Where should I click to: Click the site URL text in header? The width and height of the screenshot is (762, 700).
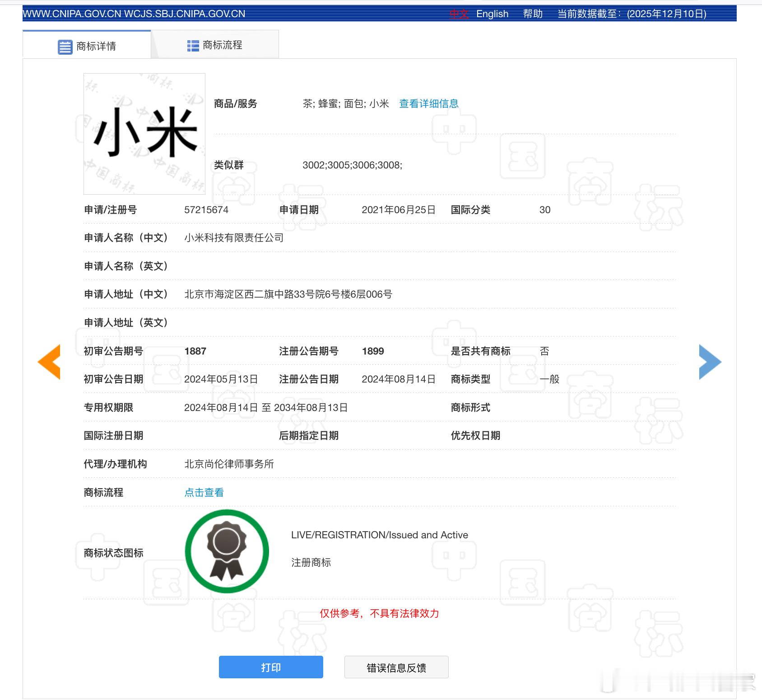coord(134,14)
